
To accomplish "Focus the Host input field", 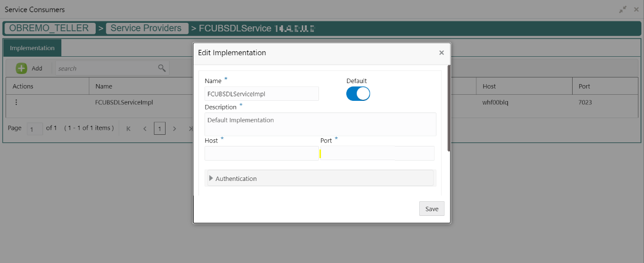I will pos(262,153).
